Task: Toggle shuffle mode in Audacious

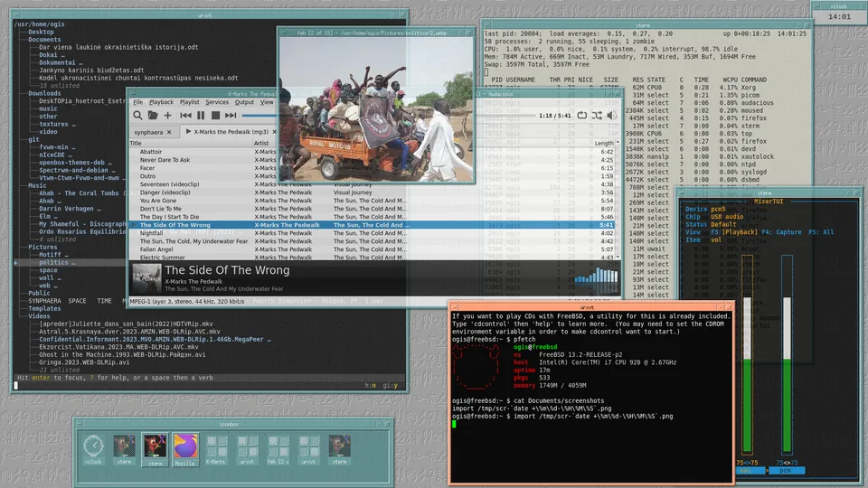Action: pos(597,116)
